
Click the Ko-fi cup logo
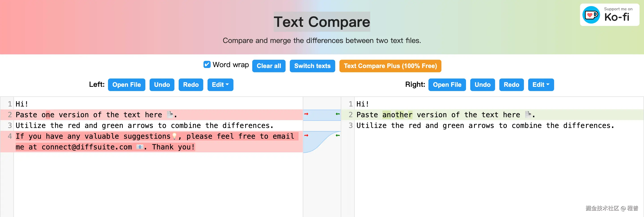click(591, 15)
